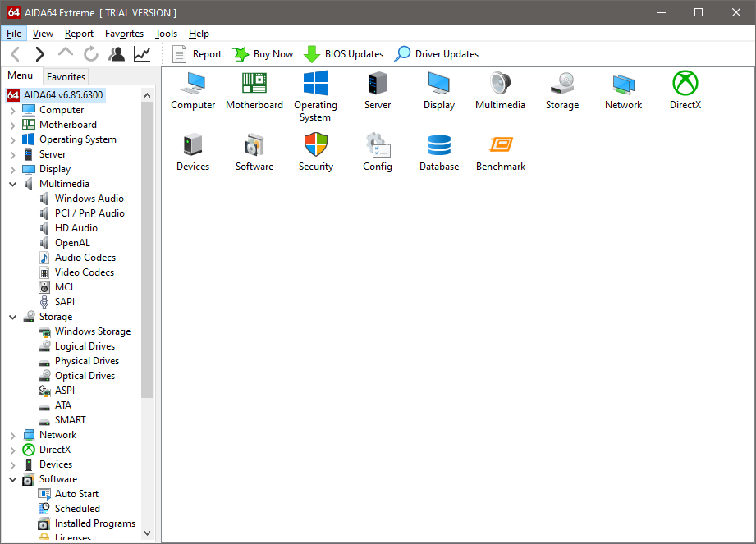Viewport: 756px width, 544px height.
Task: Check for BIOS Updates
Action: click(x=351, y=53)
